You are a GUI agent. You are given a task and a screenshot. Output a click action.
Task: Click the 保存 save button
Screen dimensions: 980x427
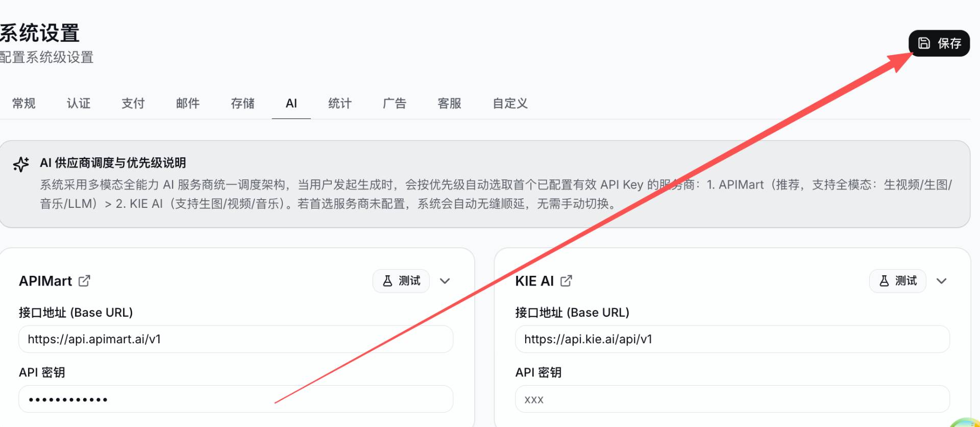coord(939,43)
